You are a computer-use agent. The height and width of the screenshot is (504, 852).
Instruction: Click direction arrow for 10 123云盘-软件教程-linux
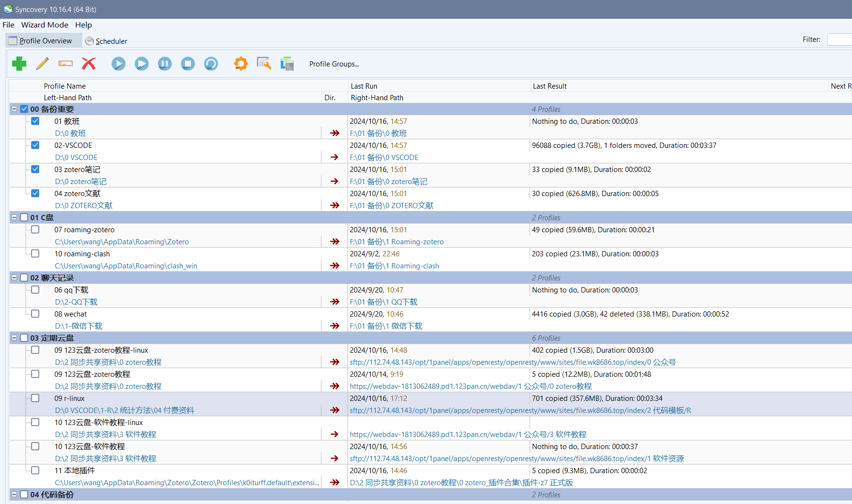[x=334, y=434]
